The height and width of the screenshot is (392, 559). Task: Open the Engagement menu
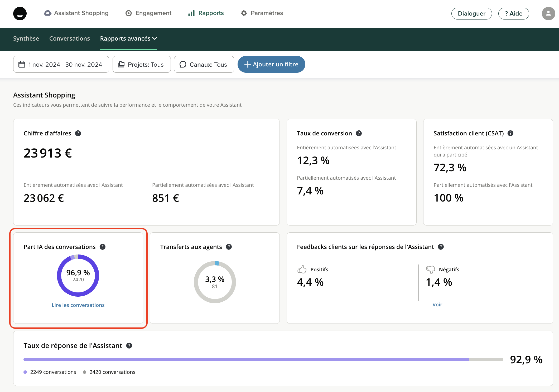point(148,13)
